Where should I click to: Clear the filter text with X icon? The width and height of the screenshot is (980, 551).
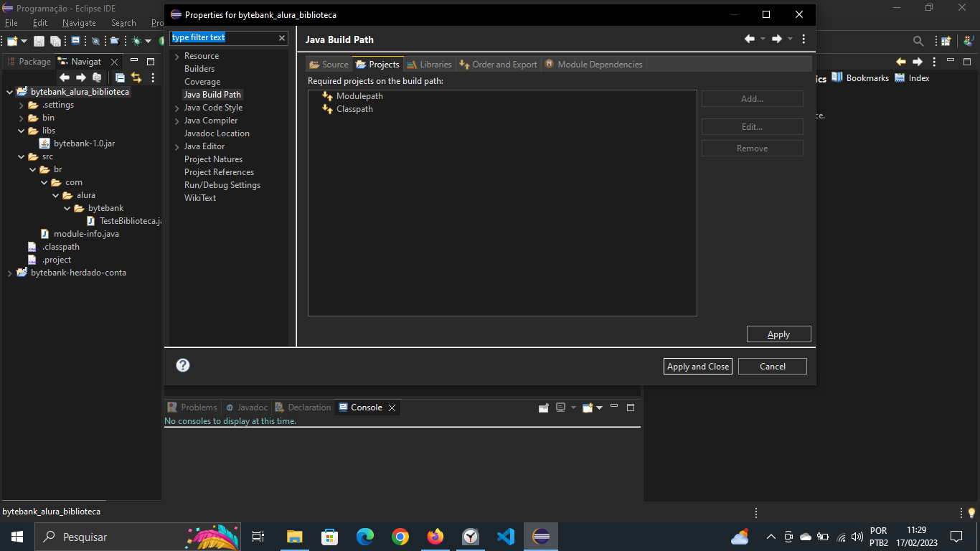(x=282, y=37)
